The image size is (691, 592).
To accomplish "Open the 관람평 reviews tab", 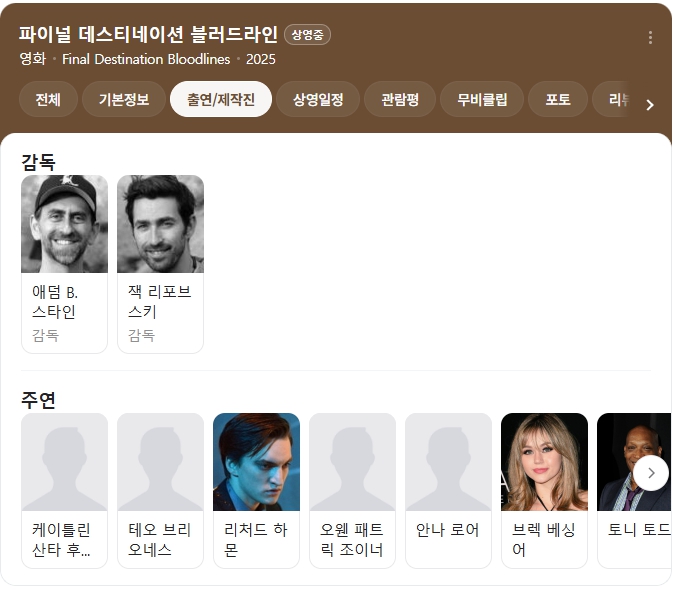I will (x=400, y=100).
